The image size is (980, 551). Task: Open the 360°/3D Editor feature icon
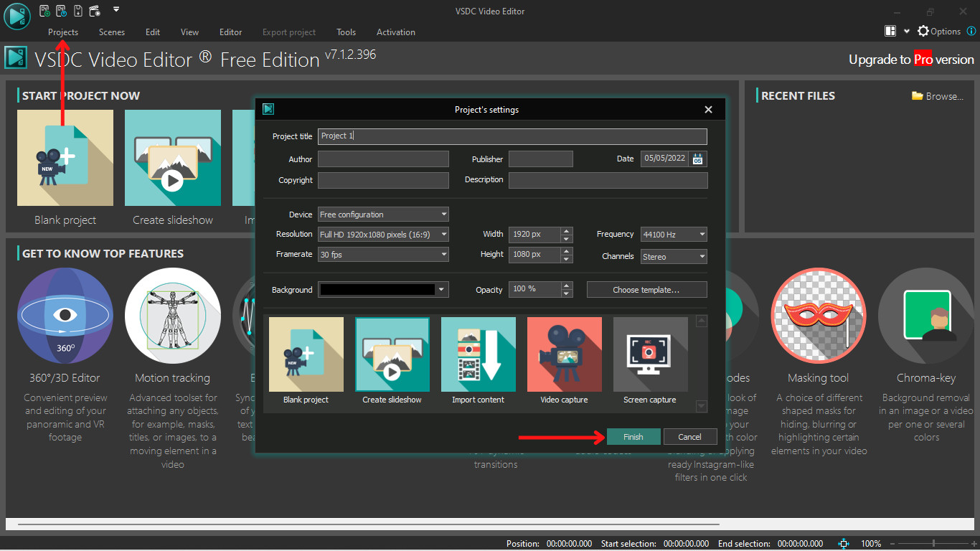[65, 316]
